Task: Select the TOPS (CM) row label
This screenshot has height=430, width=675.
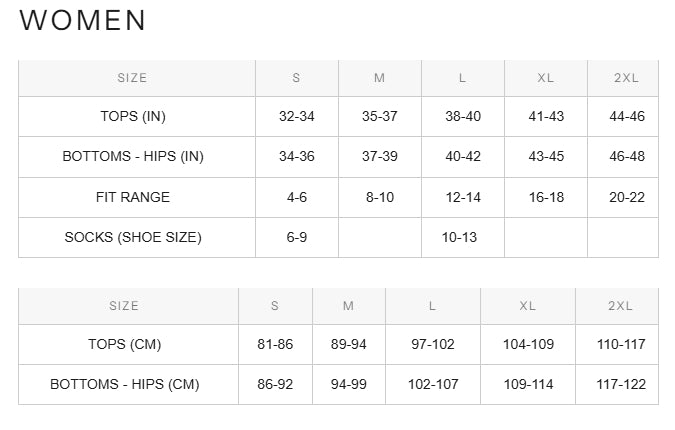Action: tap(124, 345)
